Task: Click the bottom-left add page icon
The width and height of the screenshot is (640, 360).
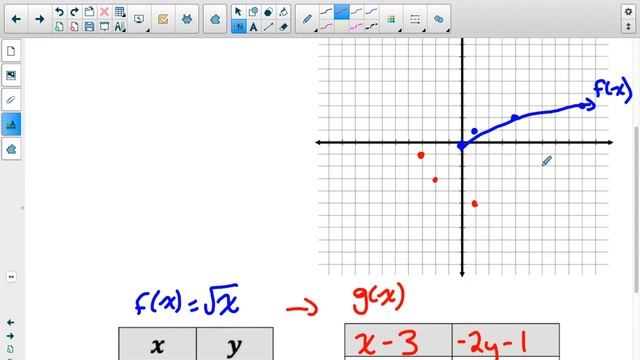Action: 11,349
